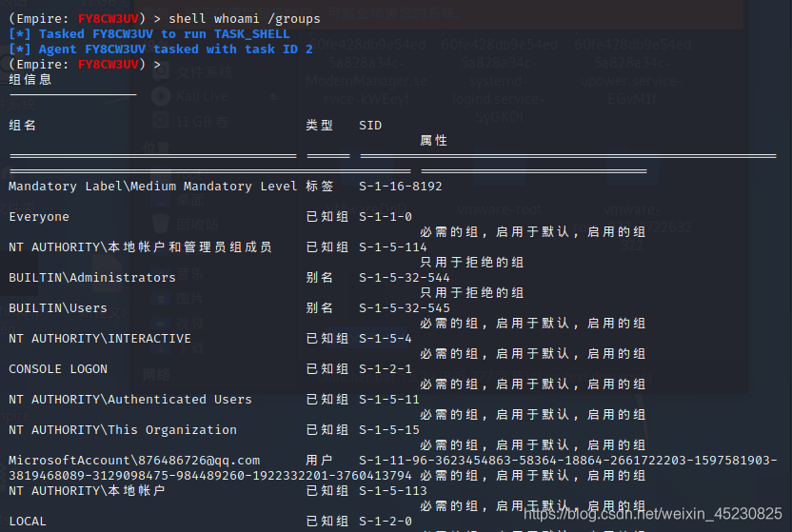Select SID value S-1-1-0

386,217
